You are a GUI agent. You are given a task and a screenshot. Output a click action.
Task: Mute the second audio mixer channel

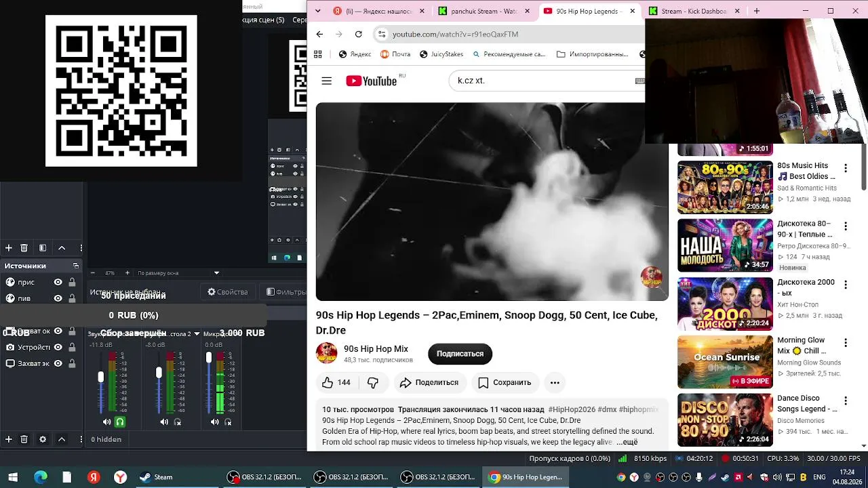click(x=164, y=422)
